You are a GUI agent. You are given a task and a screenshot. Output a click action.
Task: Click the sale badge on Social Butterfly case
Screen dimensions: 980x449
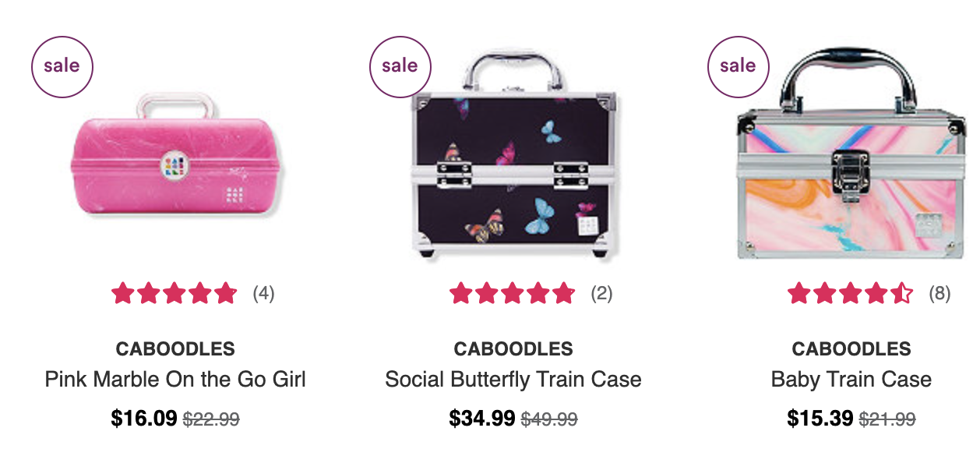pyautogui.click(x=400, y=66)
